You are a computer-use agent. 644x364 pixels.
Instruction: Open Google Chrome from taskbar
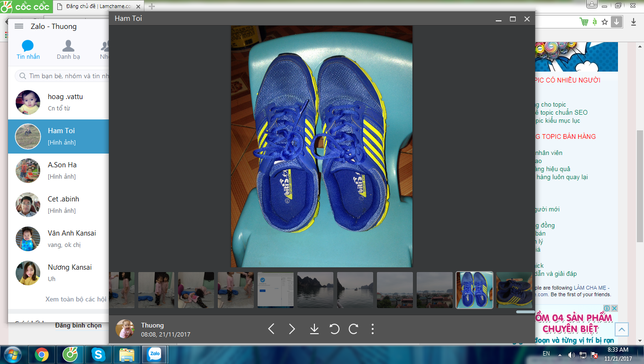click(x=42, y=355)
